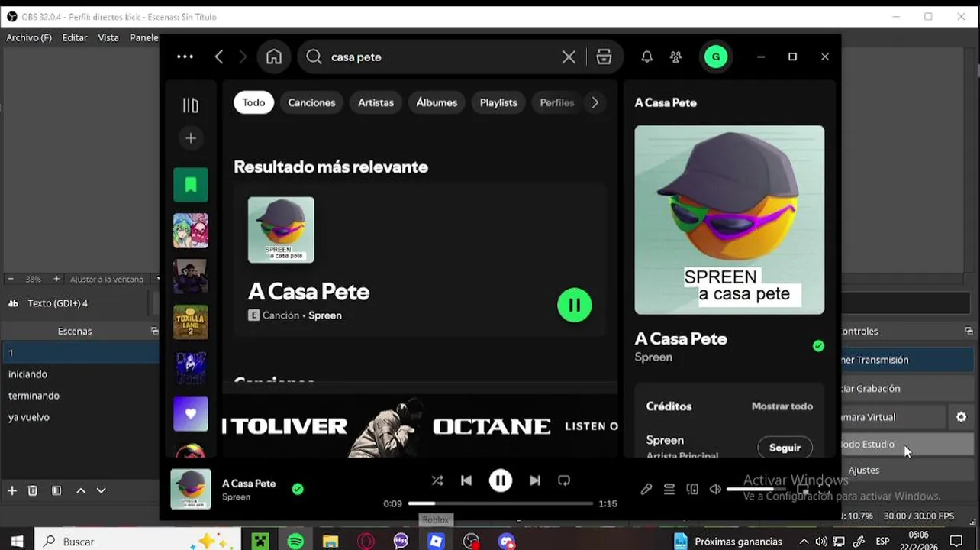Open Editar menu in OBS

(x=75, y=37)
